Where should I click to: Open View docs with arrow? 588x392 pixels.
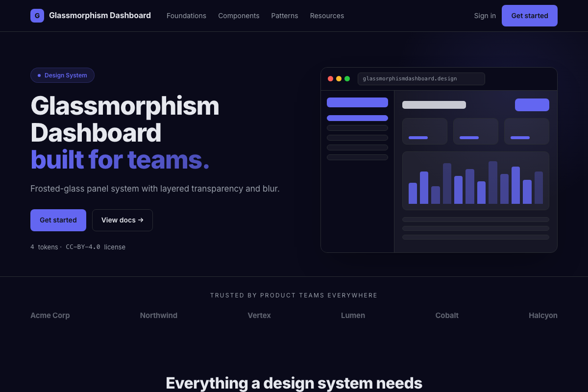pyautogui.click(x=122, y=220)
